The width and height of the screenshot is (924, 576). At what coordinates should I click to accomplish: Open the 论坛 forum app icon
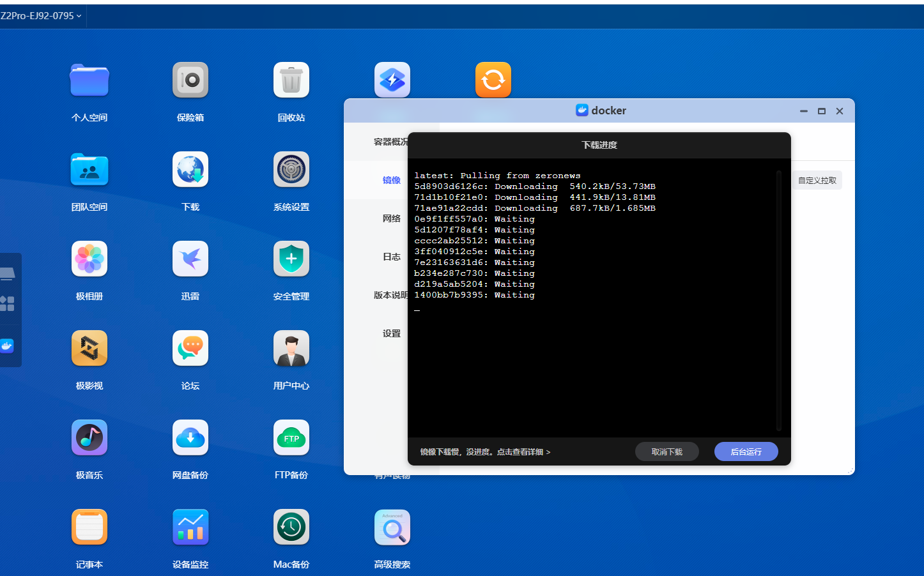(190, 348)
